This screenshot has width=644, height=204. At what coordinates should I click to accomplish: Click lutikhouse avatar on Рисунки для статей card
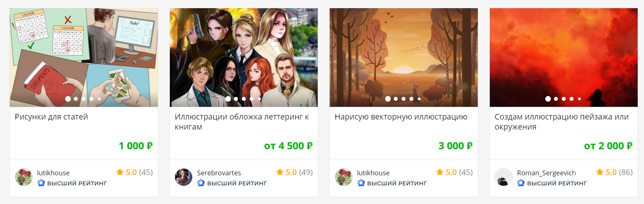pos(24,177)
